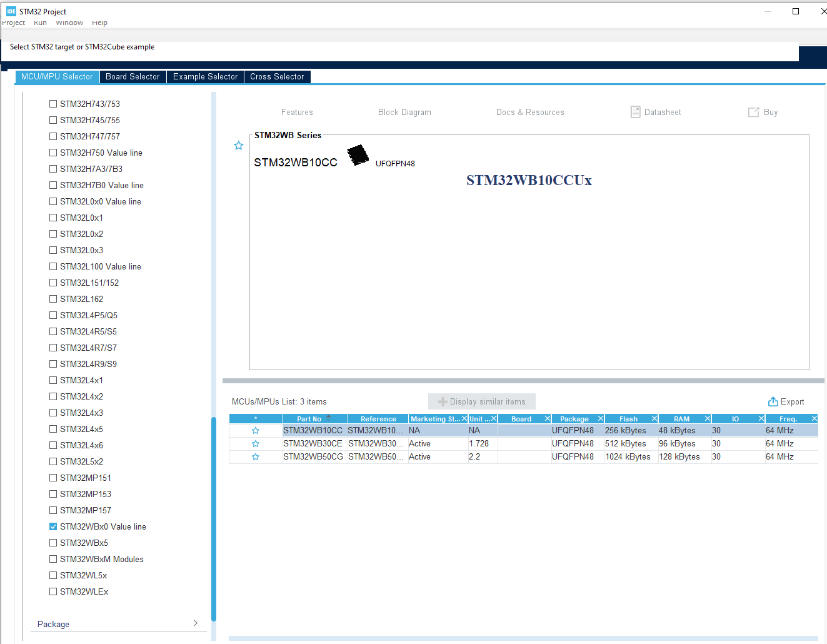Image resolution: width=827 pixels, height=644 pixels.
Task: Star the STM32WB30CE row in list
Action: pos(256,444)
